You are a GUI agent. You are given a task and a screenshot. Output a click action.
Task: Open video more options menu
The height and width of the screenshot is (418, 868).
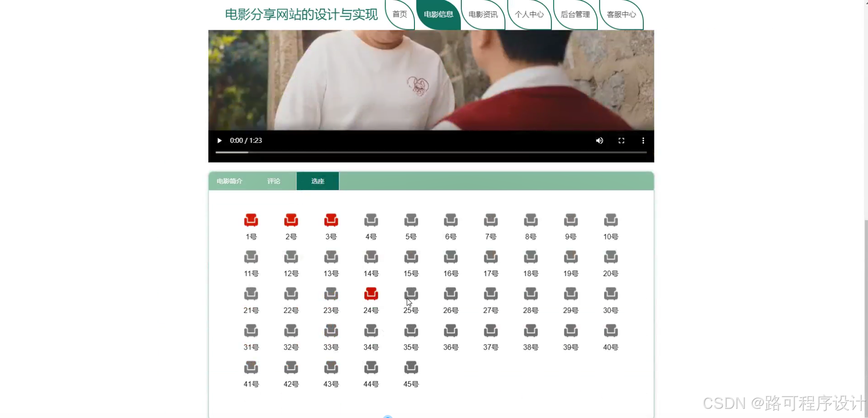tap(643, 141)
